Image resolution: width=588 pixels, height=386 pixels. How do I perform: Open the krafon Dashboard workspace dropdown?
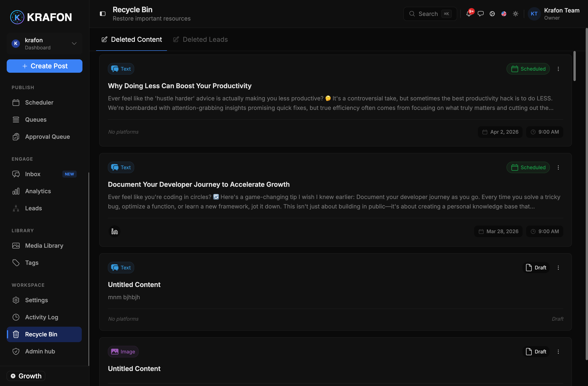coord(45,44)
